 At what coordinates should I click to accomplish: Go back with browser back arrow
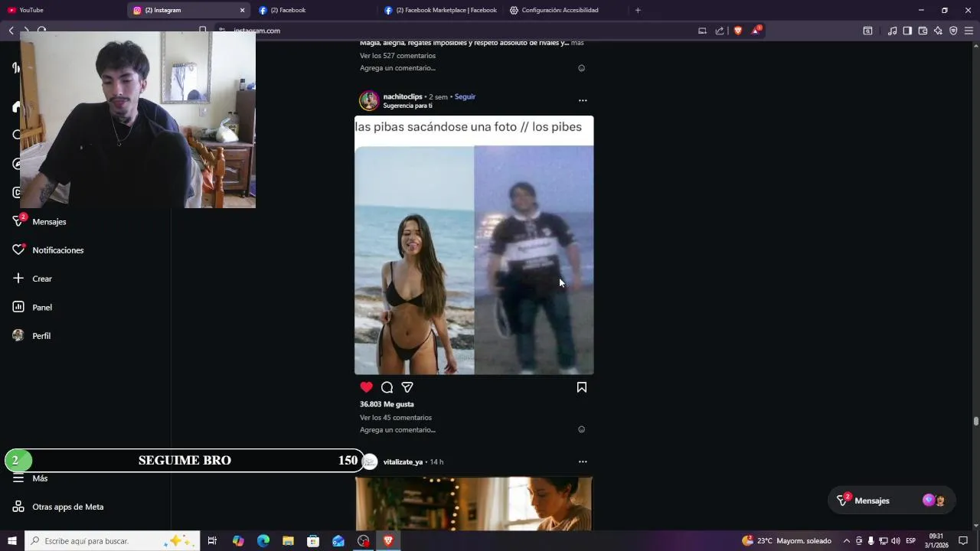click(11, 31)
